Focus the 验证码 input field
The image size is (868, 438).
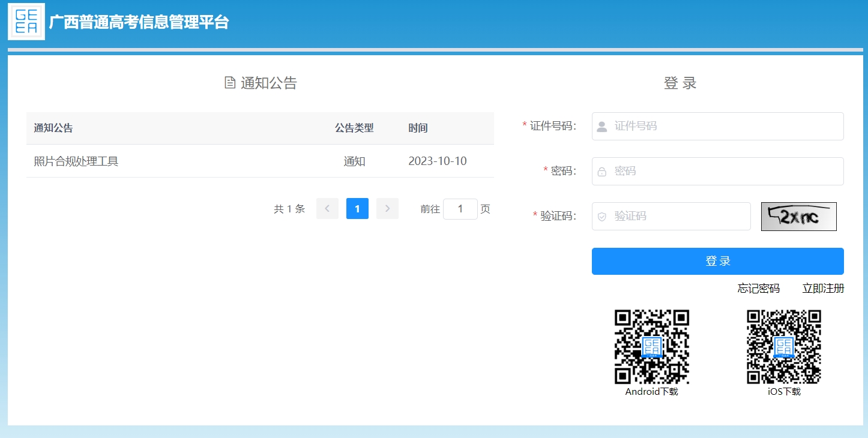(x=671, y=216)
